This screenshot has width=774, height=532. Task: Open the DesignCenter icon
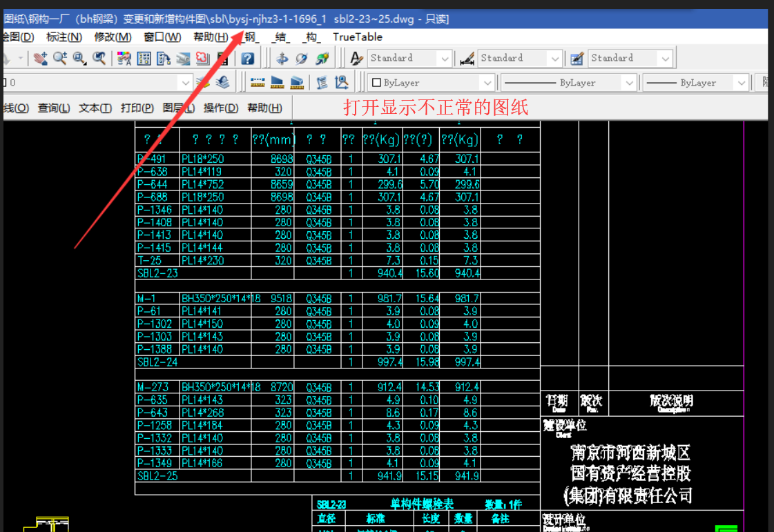click(x=144, y=58)
